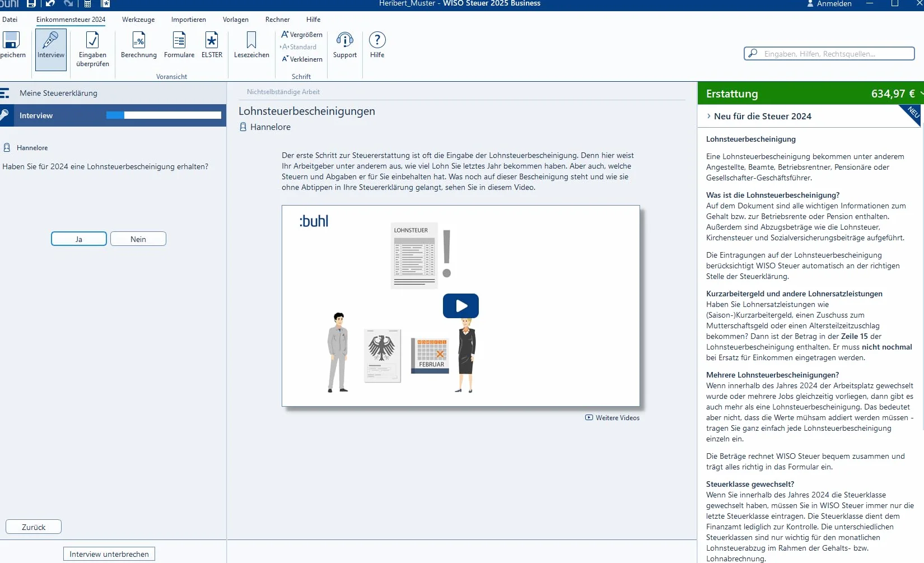The width and height of the screenshot is (924, 563).
Task: Click the Interview row label in sidebar
Action: click(x=36, y=115)
